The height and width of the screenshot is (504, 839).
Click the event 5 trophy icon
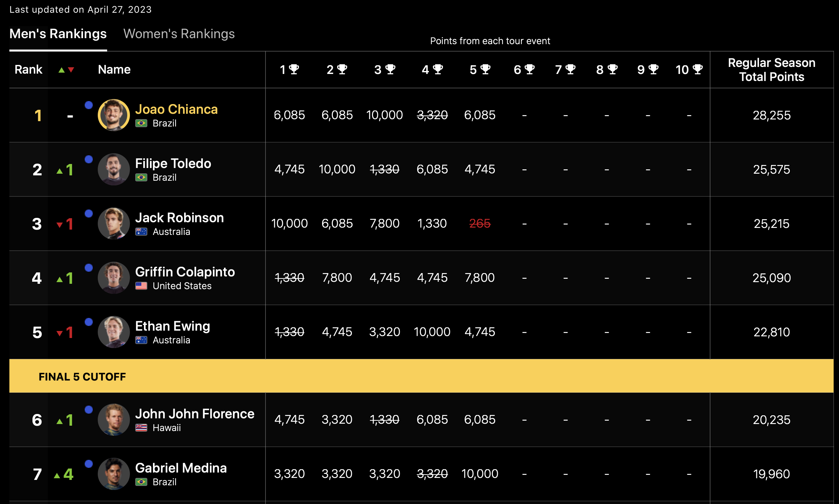pyautogui.click(x=485, y=69)
